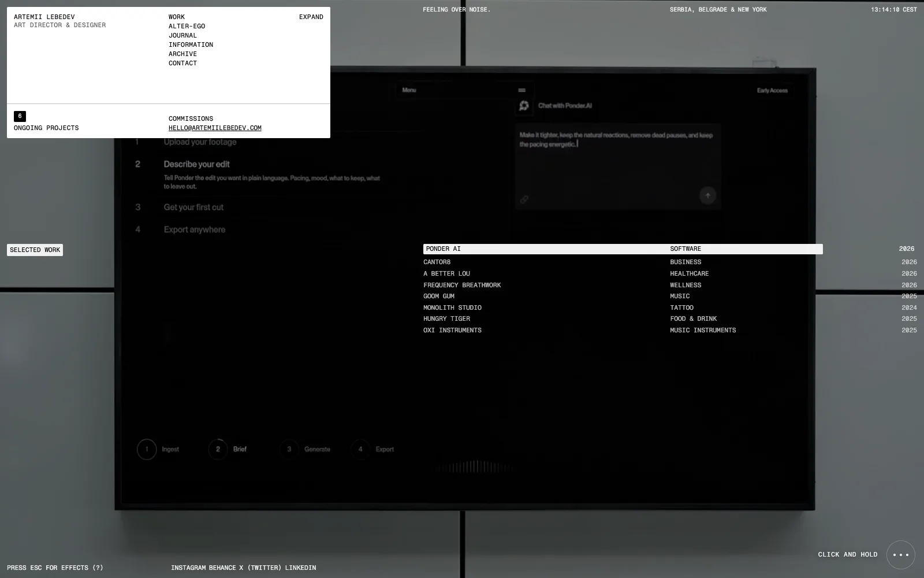Select the OXI INSTRUMENTS project
This screenshot has width=924, height=578.
click(x=623, y=330)
